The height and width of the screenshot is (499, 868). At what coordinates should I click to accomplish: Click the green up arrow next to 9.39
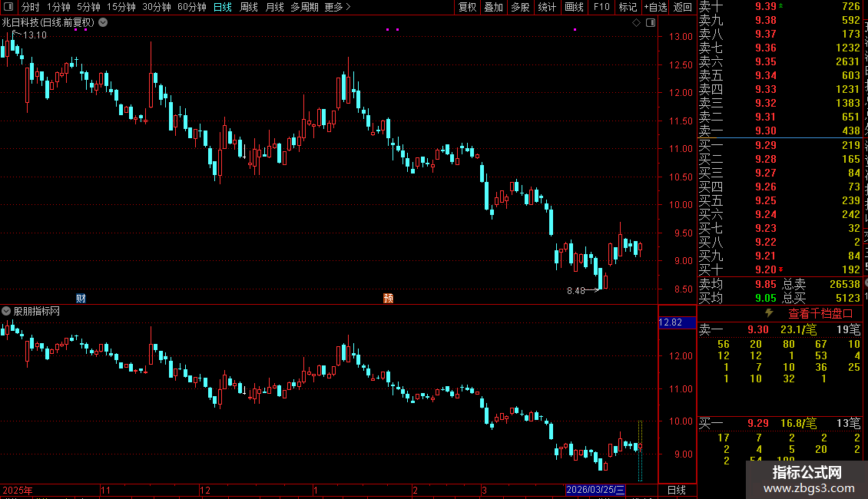pyautogui.click(x=780, y=5)
